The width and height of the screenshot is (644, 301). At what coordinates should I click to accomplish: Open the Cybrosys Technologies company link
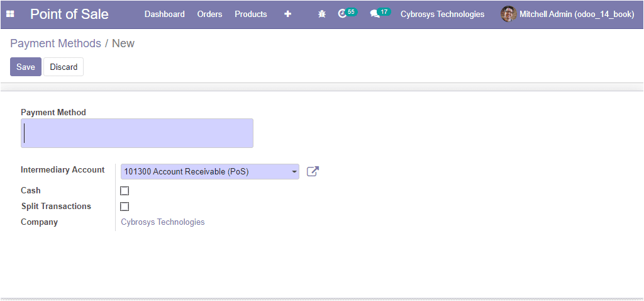pyautogui.click(x=163, y=222)
